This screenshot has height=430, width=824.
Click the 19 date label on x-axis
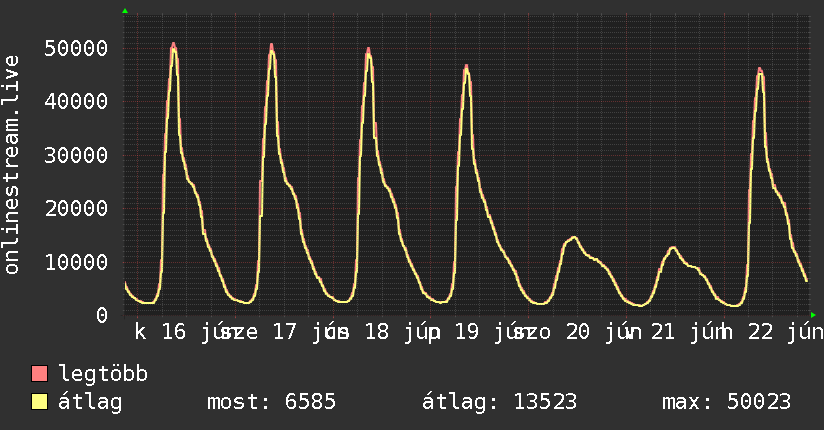[x=467, y=332]
